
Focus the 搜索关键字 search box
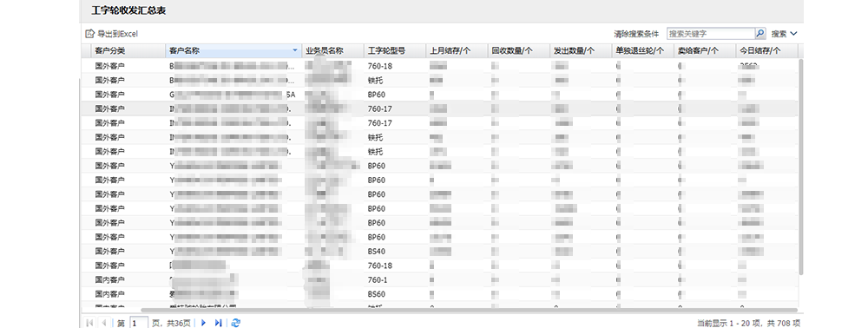(710, 34)
